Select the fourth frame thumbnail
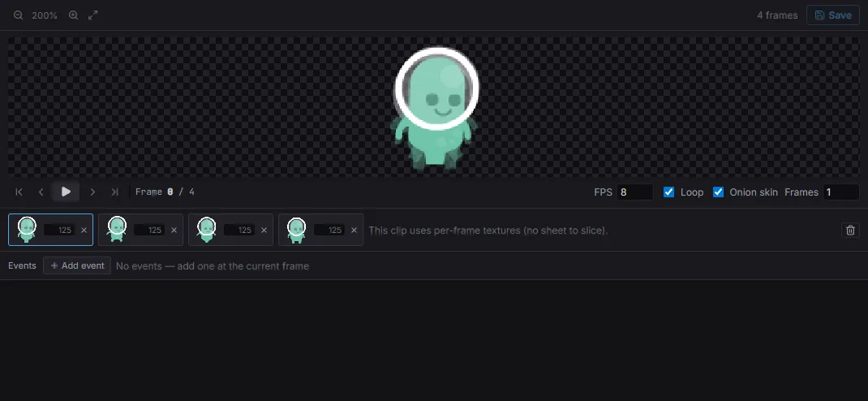The image size is (868, 401). coord(297,229)
